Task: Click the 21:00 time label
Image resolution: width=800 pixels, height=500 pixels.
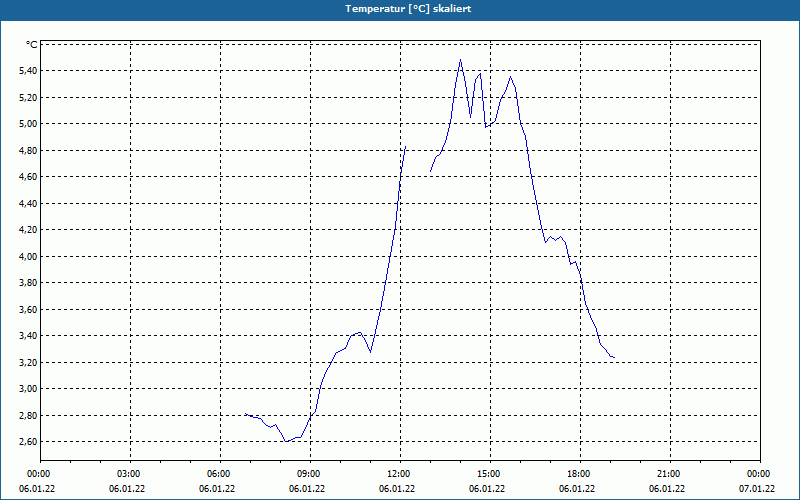Action: [x=670, y=474]
